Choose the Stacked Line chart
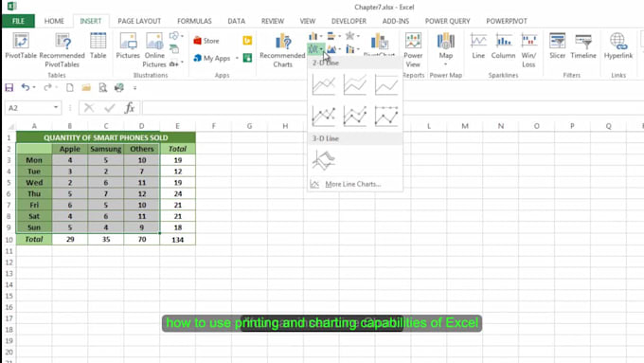Screen dimensions: 644x363 pos(355,84)
